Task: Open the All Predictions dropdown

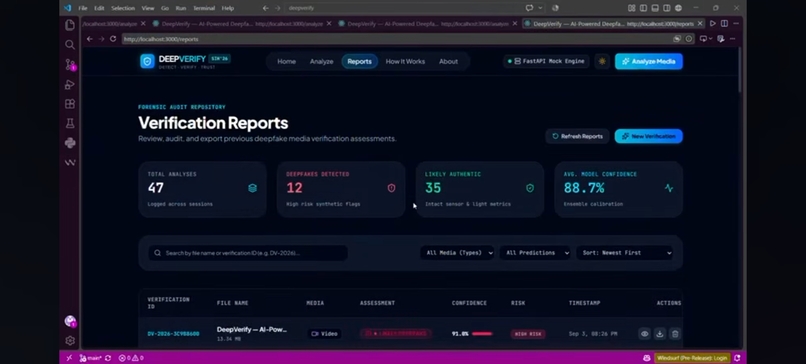Action: pyautogui.click(x=535, y=253)
